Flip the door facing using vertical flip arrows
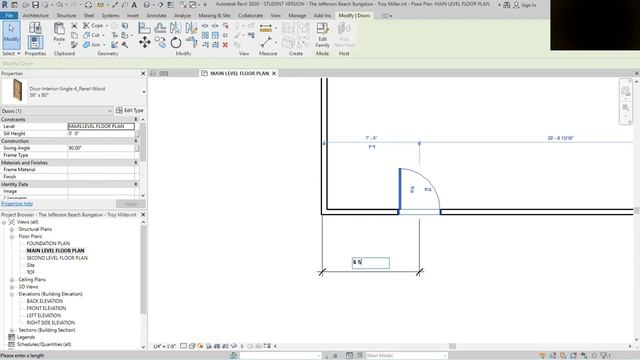 (x=412, y=189)
